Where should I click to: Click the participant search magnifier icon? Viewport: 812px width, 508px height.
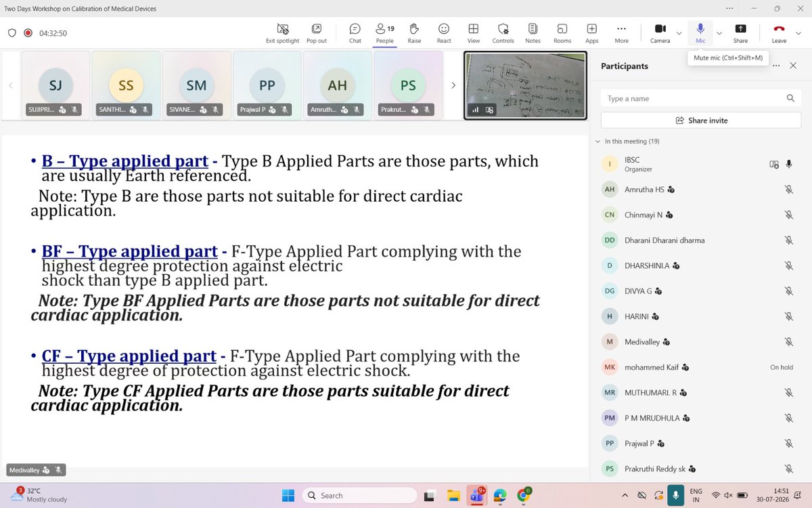point(790,98)
